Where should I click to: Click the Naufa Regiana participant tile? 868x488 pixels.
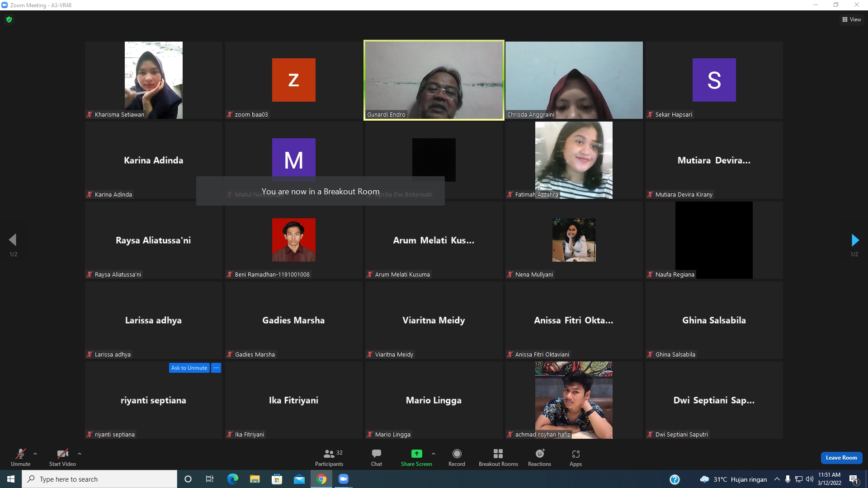714,240
